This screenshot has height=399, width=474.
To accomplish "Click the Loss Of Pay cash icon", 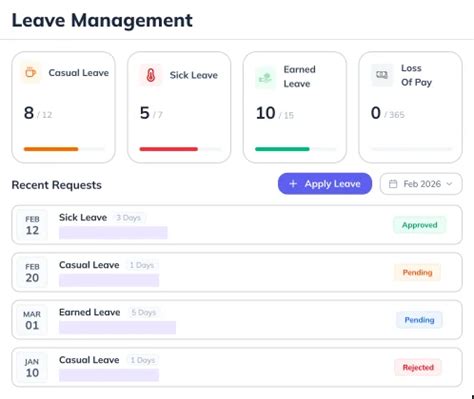I will pos(382,75).
